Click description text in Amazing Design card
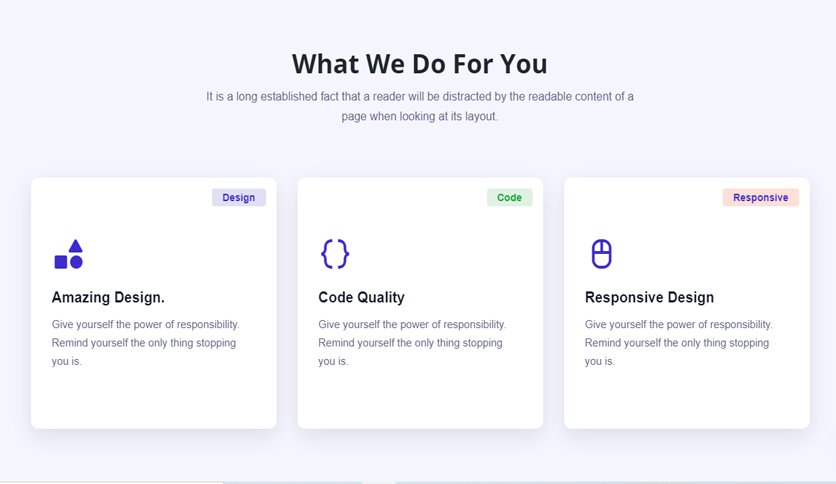836x484 pixels. click(146, 343)
